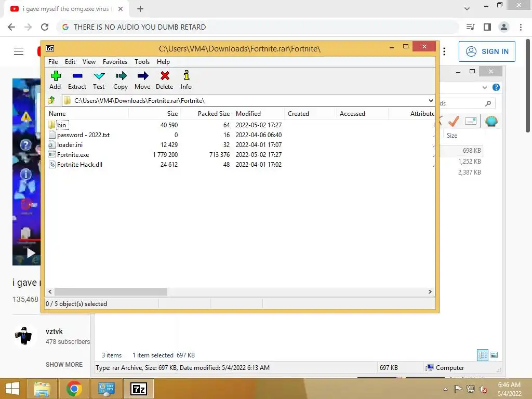Sort by the Created column
The height and width of the screenshot is (399, 532).
(x=310, y=114)
